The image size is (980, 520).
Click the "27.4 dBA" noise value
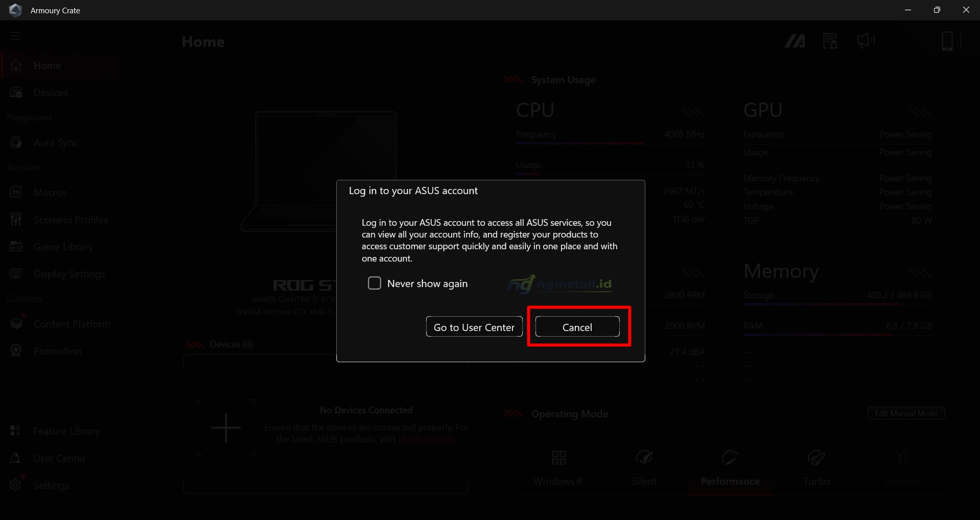point(687,351)
